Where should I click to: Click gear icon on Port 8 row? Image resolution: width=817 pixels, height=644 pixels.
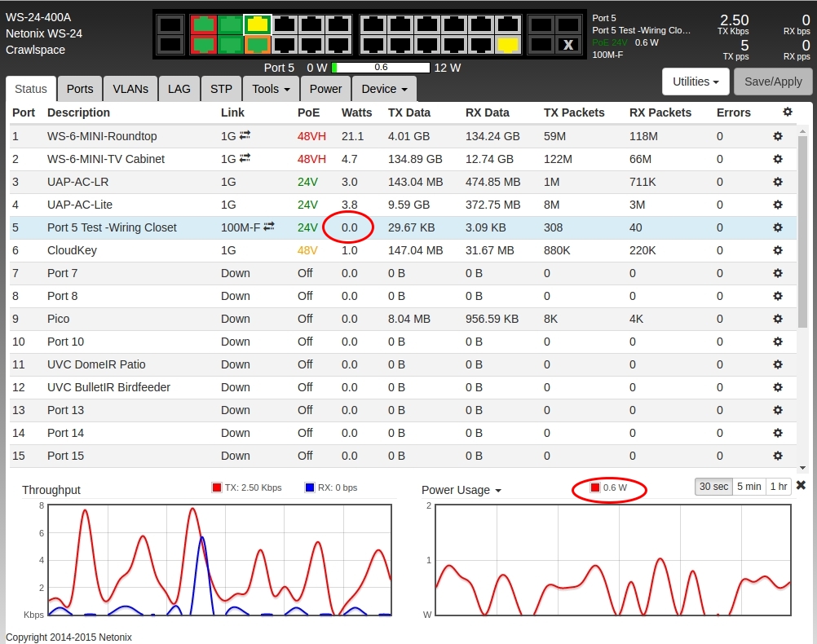[777, 296]
